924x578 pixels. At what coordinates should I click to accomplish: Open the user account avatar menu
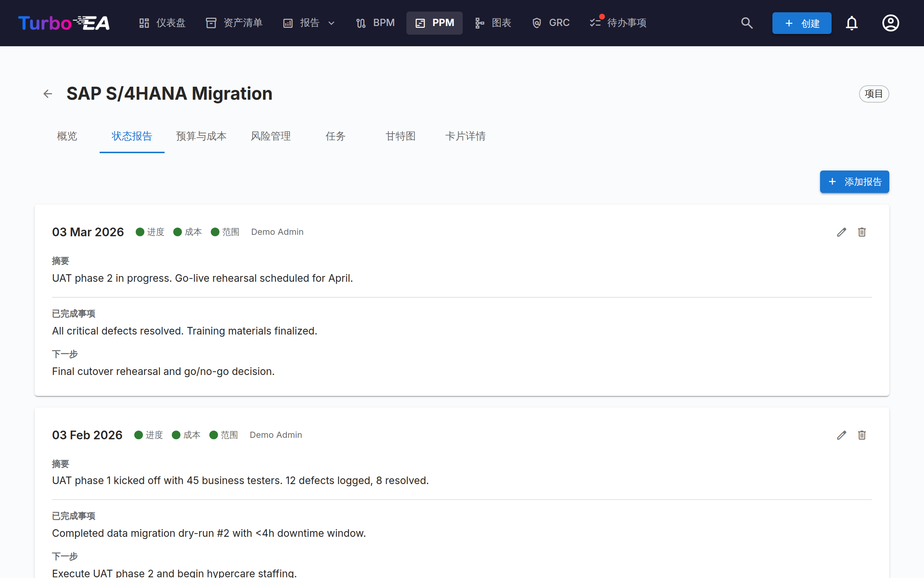click(x=890, y=23)
